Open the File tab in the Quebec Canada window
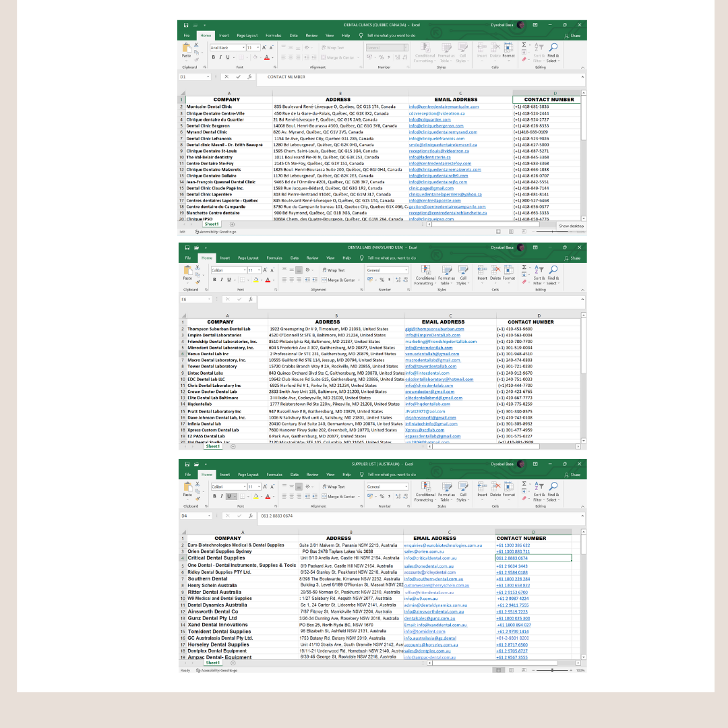This screenshot has height=728, width=728. (x=187, y=36)
